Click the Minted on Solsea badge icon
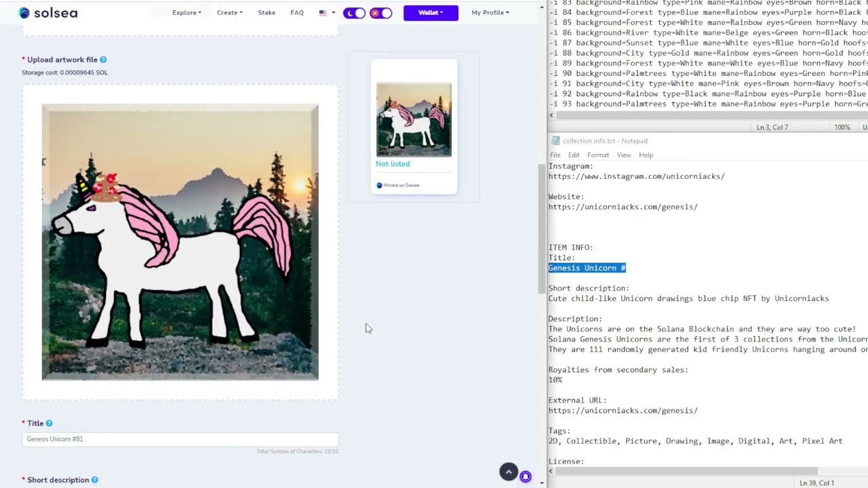This screenshot has height=488, width=868. click(380, 185)
